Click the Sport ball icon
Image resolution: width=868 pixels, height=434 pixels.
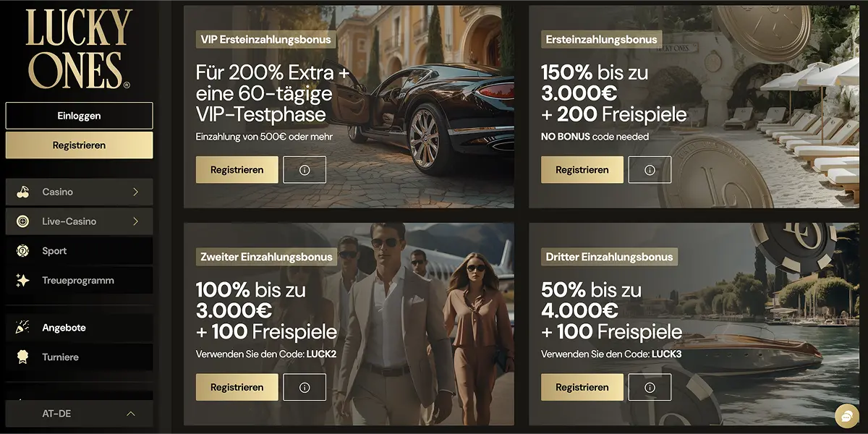pyautogui.click(x=22, y=251)
